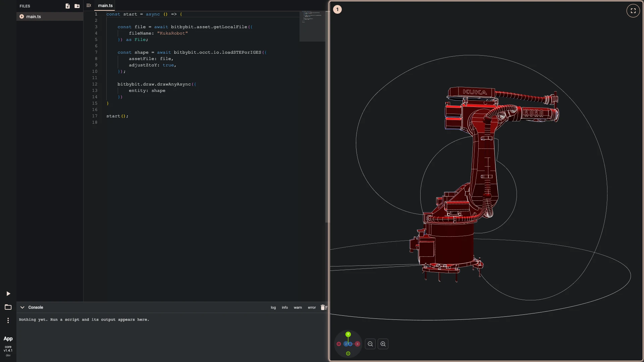Snap view to the green Y axis
Image resolution: width=644 pixels, height=362 pixels.
coord(348,334)
